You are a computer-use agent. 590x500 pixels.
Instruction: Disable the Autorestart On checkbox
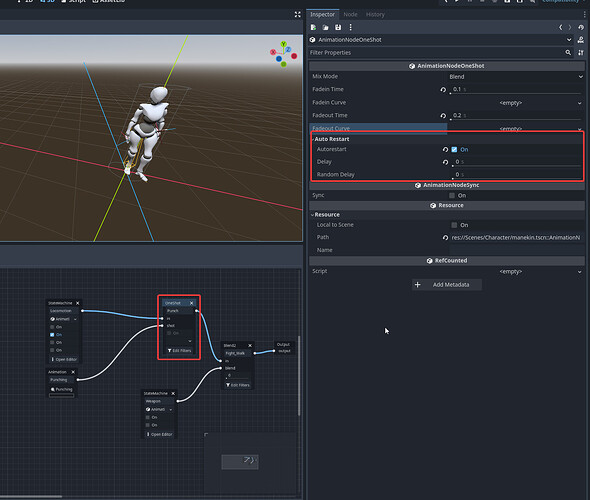(454, 149)
